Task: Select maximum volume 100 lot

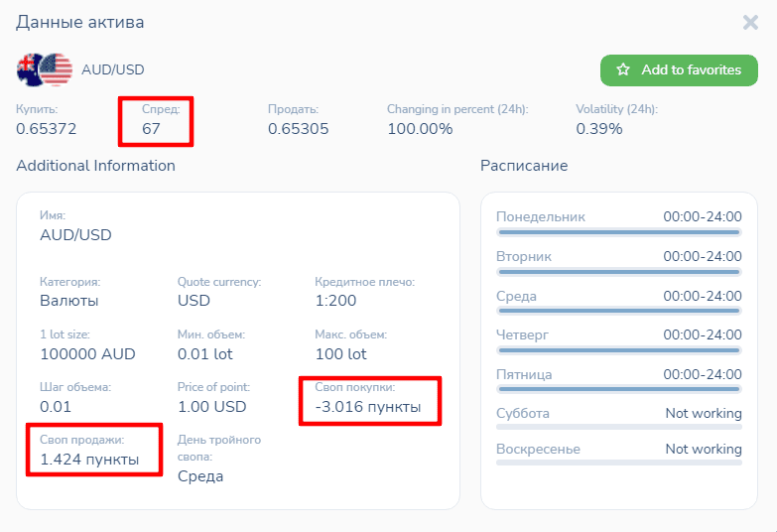Action: click(341, 354)
